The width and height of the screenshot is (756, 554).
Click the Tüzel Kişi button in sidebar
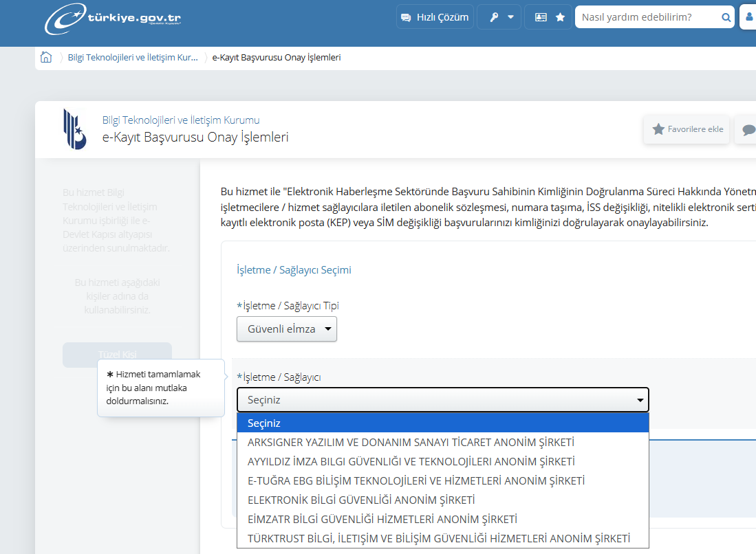(x=117, y=355)
